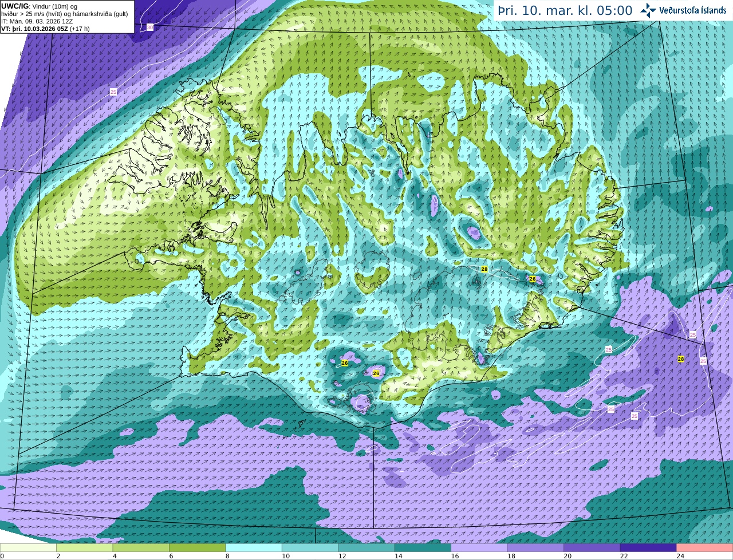Pick the palest 0–2 m/s legend swatch
This screenshot has height=560, width=733.
[28, 547]
